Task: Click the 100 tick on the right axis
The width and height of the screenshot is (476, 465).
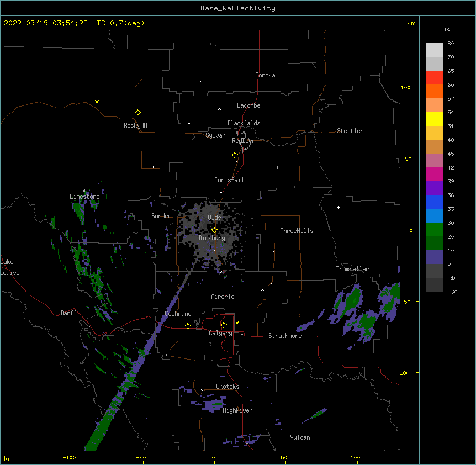Action: coord(405,87)
